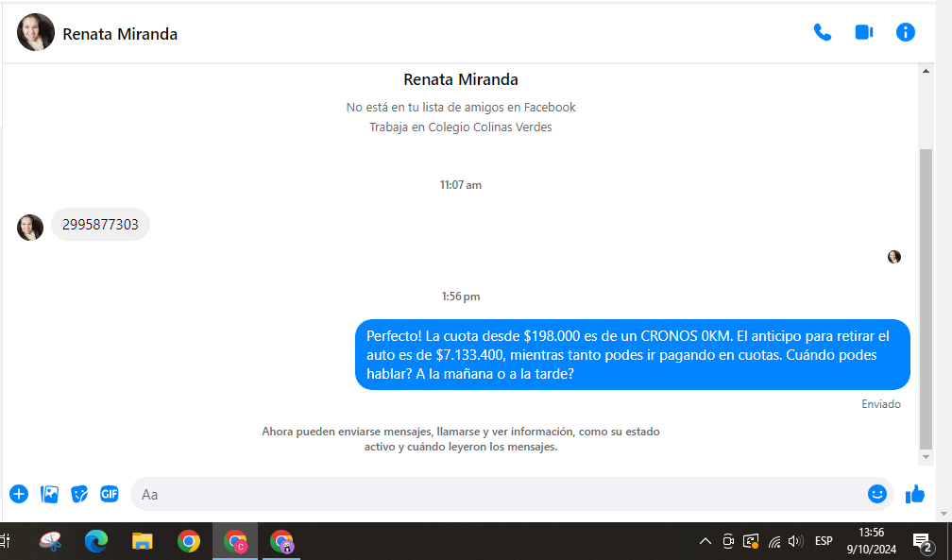Expand hidden system tray icons
Image resolution: width=952 pixels, height=560 pixels.
pos(705,541)
